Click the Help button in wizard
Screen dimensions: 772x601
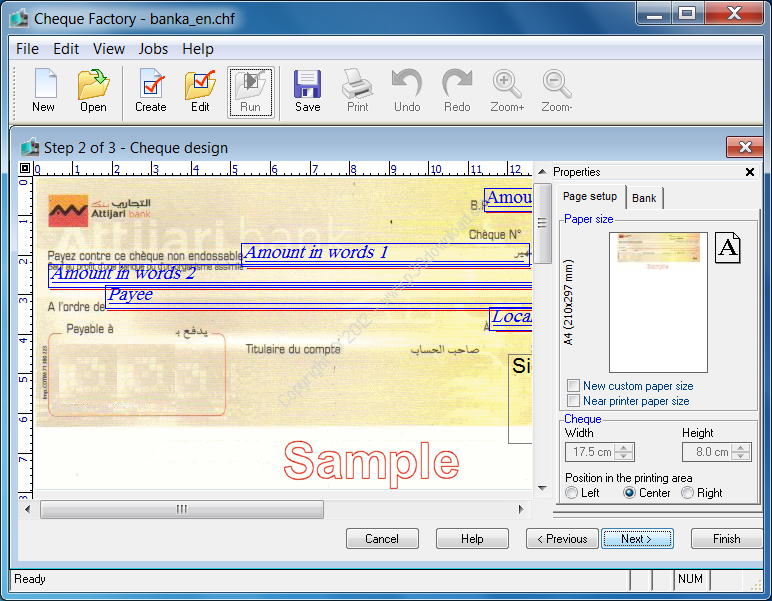(x=472, y=538)
